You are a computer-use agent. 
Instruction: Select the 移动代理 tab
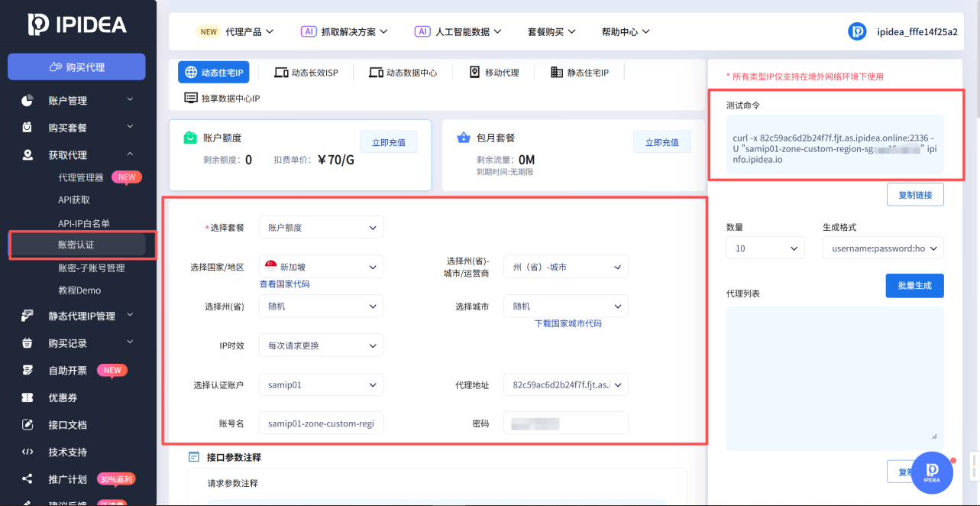(x=493, y=73)
